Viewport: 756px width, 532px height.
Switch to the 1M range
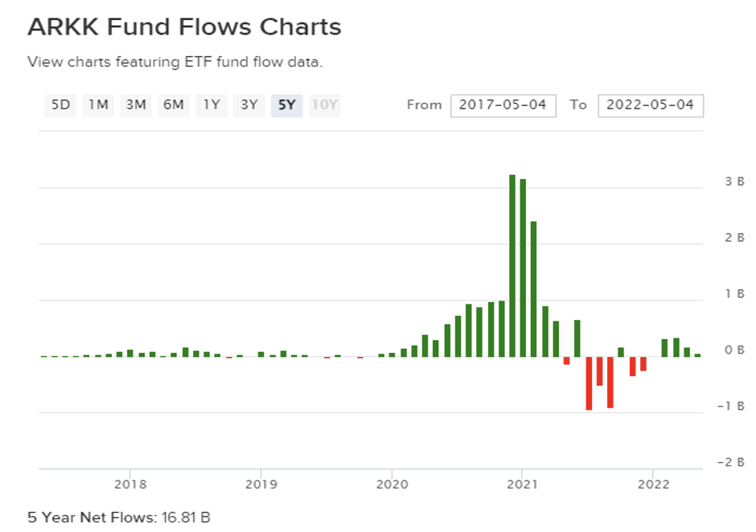[98, 104]
